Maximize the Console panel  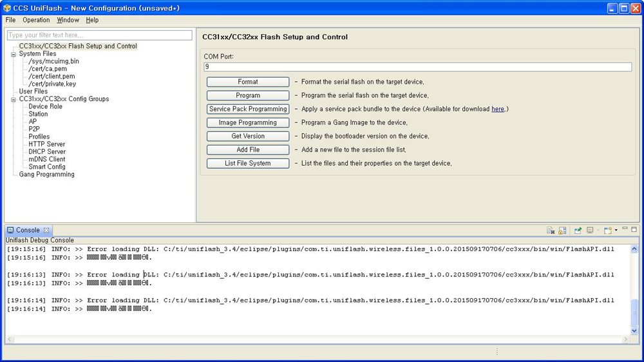click(x=634, y=229)
